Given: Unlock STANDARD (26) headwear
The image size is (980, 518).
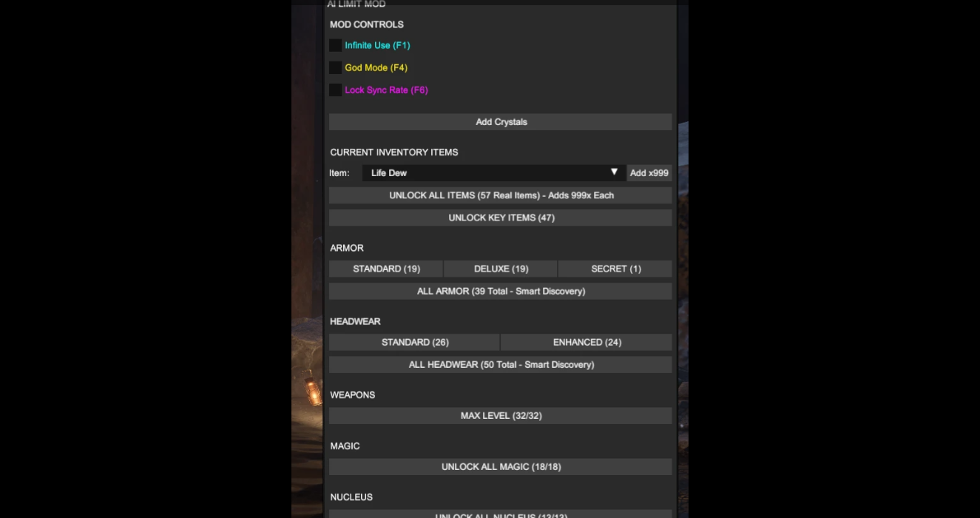Looking at the screenshot, I should (x=415, y=342).
